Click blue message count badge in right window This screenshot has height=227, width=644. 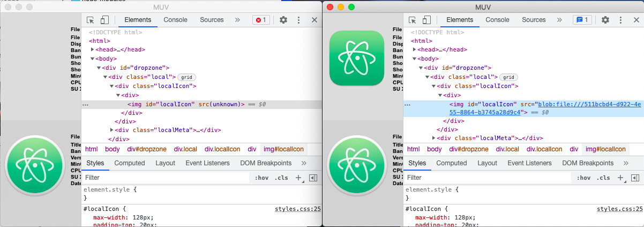click(582, 20)
